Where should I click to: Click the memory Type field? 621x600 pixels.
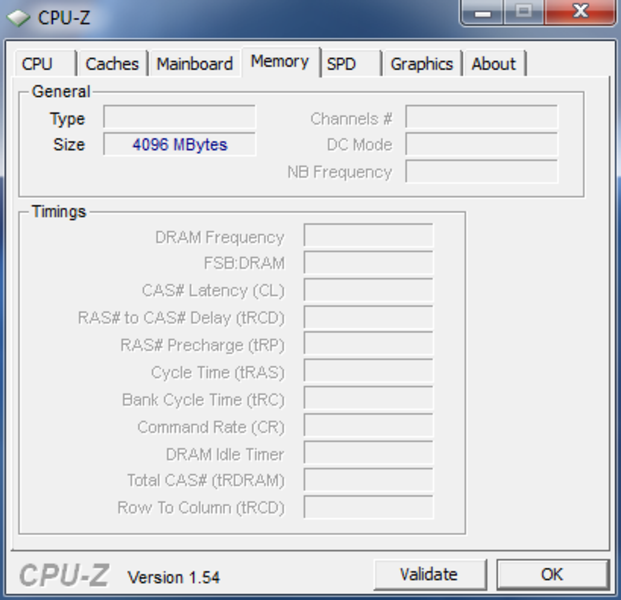(x=179, y=117)
